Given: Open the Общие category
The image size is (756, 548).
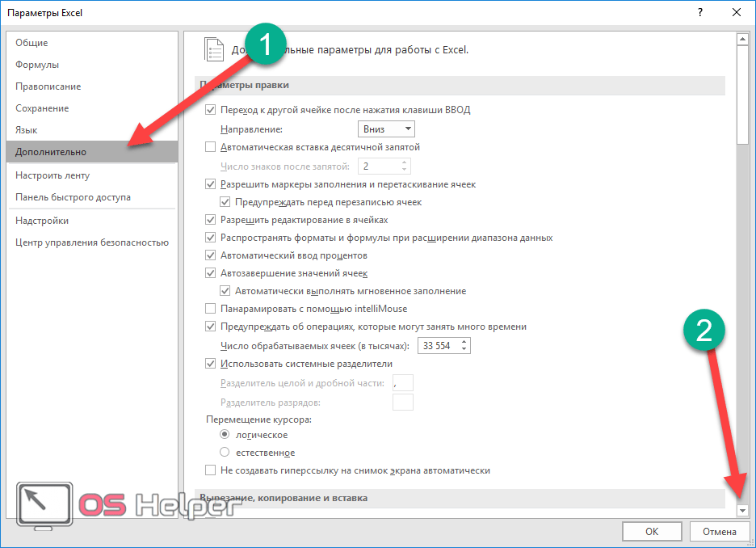Looking at the screenshot, I should (92, 43).
